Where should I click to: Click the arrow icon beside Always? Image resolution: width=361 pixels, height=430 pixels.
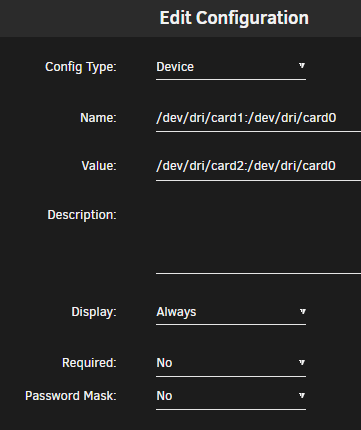302,311
